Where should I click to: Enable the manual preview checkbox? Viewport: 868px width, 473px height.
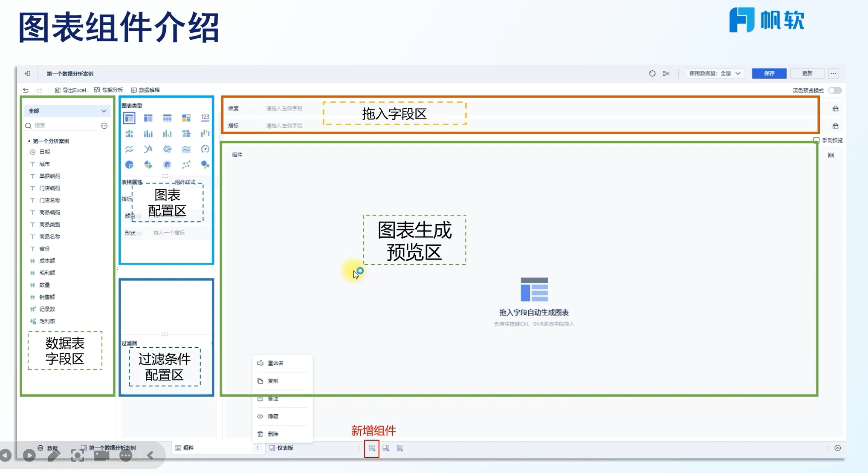coord(816,140)
